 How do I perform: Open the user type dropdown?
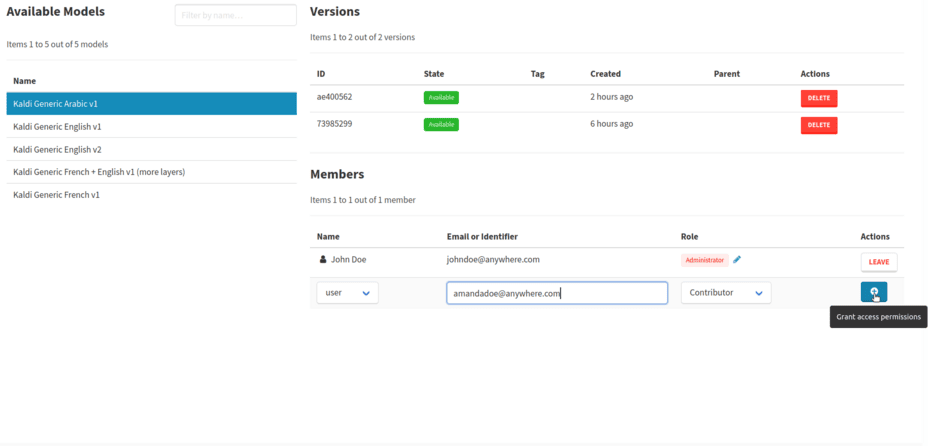tap(347, 293)
